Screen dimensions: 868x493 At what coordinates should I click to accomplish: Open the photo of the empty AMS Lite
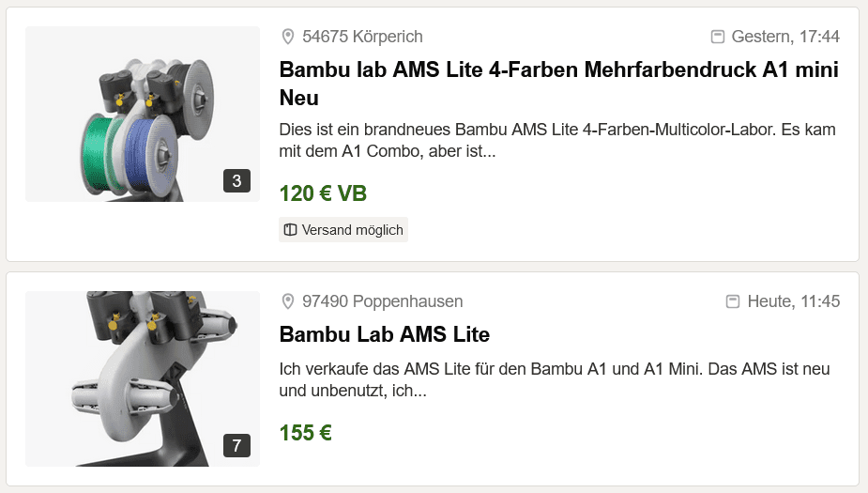point(143,378)
